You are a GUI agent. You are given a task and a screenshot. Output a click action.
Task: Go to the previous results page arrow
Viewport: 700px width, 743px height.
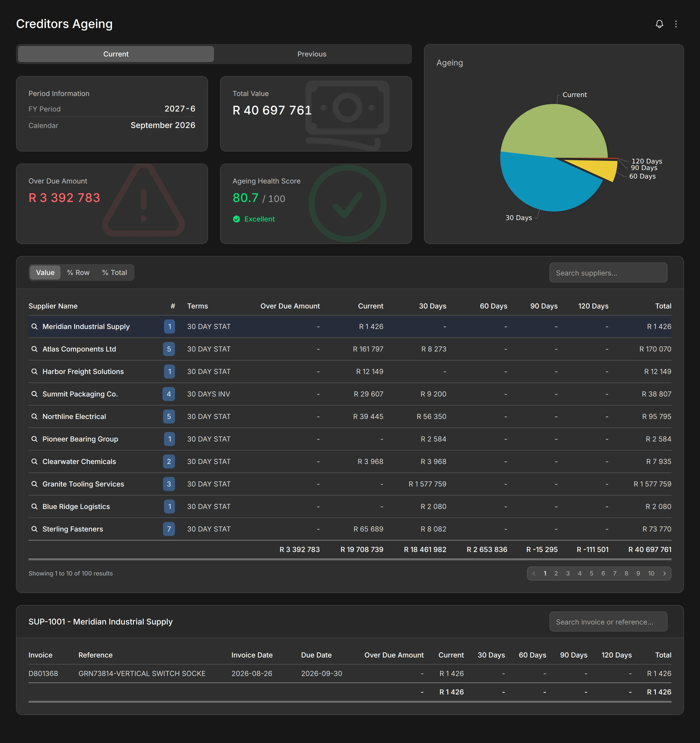coord(534,573)
